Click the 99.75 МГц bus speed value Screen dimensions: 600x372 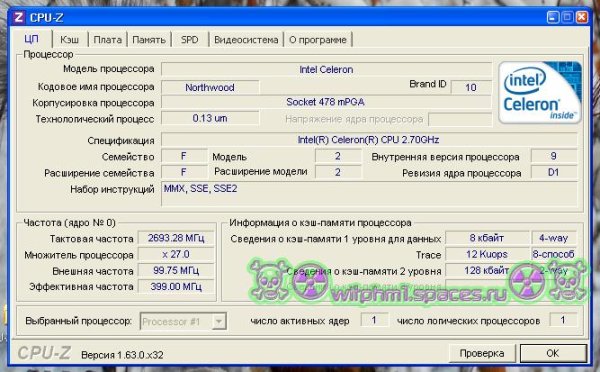tap(176, 271)
